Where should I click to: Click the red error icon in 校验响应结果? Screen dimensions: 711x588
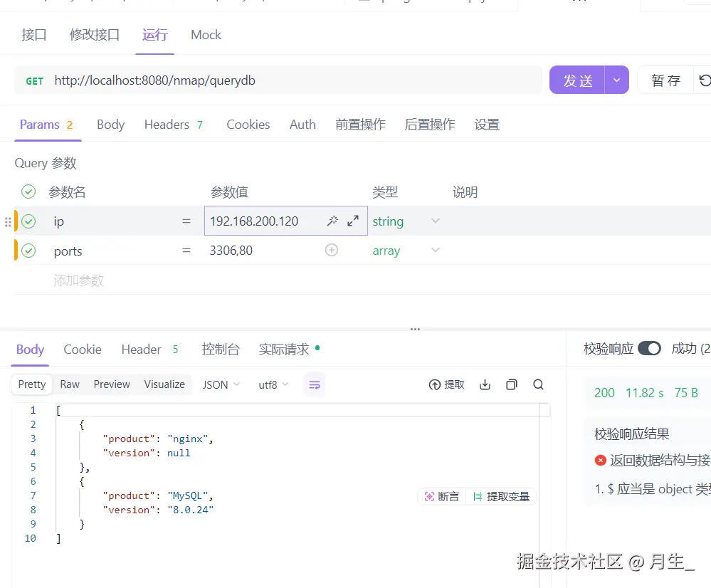point(601,461)
